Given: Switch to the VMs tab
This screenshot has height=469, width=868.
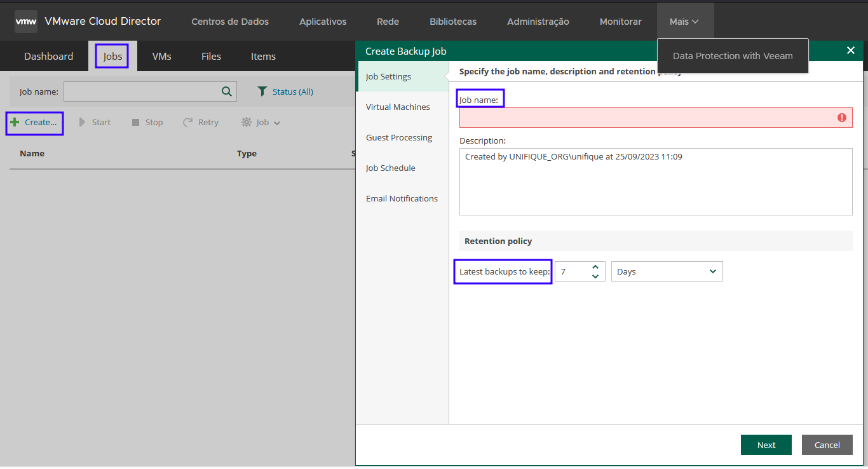Looking at the screenshot, I should point(162,57).
